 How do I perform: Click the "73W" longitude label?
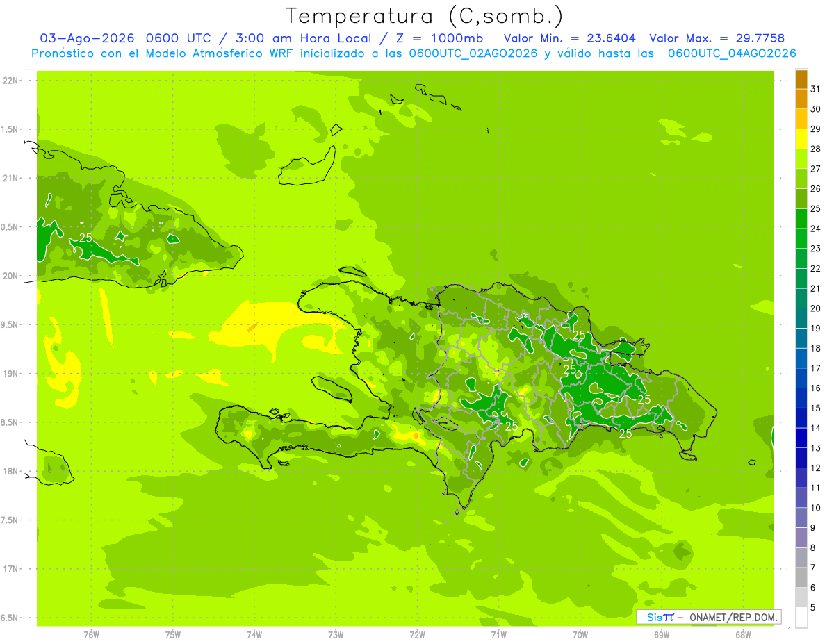click(x=336, y=635)
